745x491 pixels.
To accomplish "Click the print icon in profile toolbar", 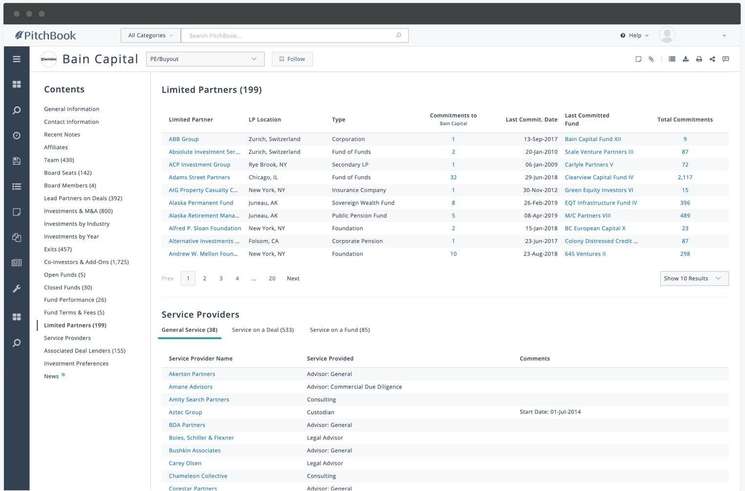I will (x=699, y=59).
